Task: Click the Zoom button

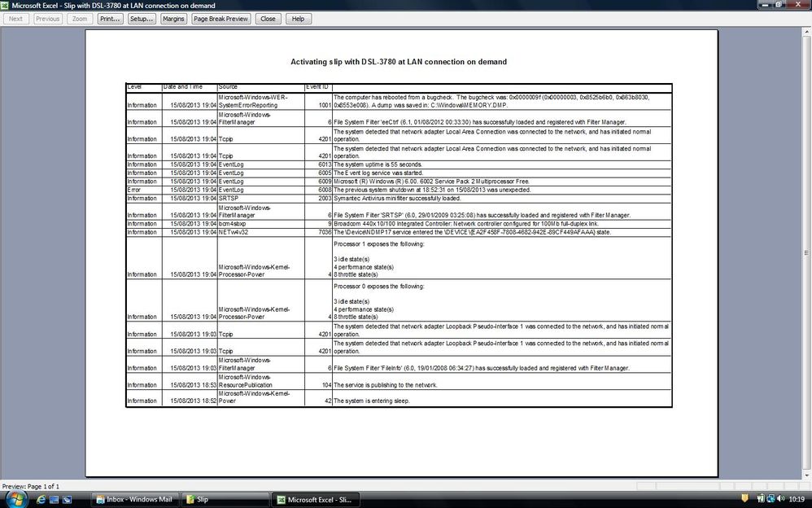Action: pos(80,19)
